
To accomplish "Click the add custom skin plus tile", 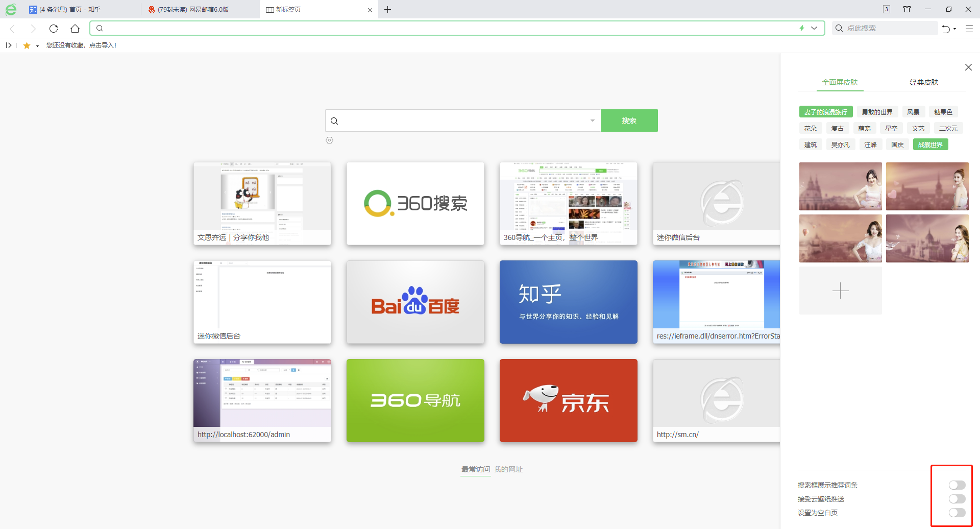I will [841, 291].
